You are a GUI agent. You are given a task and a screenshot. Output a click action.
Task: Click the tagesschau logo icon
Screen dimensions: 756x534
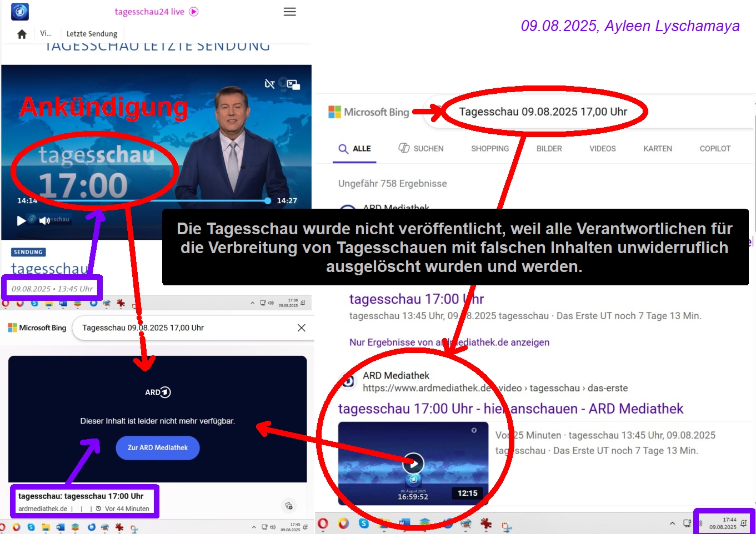(x=20, y=12)
